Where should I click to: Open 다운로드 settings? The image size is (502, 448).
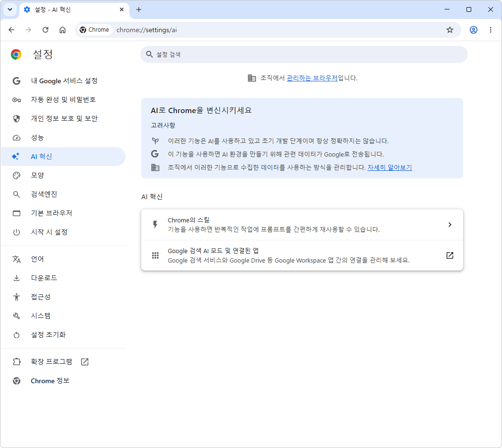63,278
